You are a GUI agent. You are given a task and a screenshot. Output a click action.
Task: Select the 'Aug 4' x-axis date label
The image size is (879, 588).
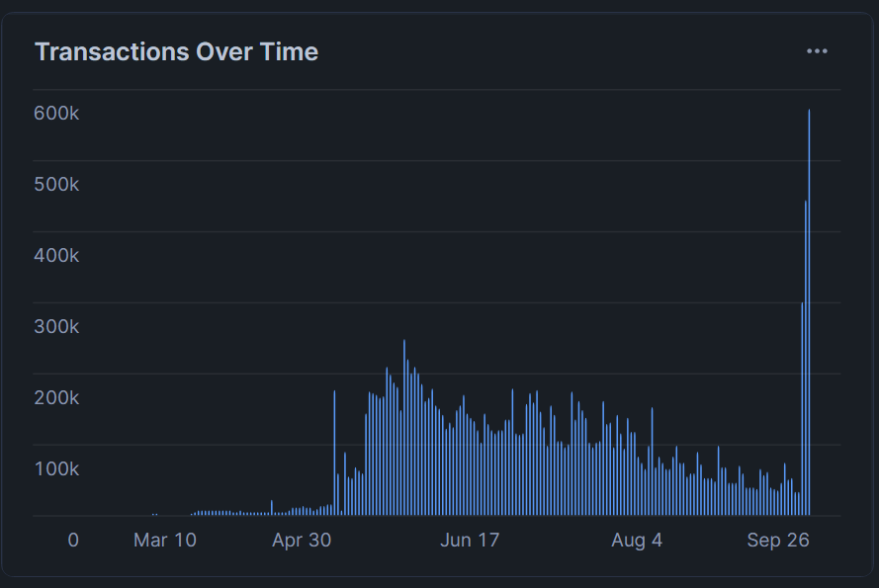pyautogui.click(x=637, y=540)
